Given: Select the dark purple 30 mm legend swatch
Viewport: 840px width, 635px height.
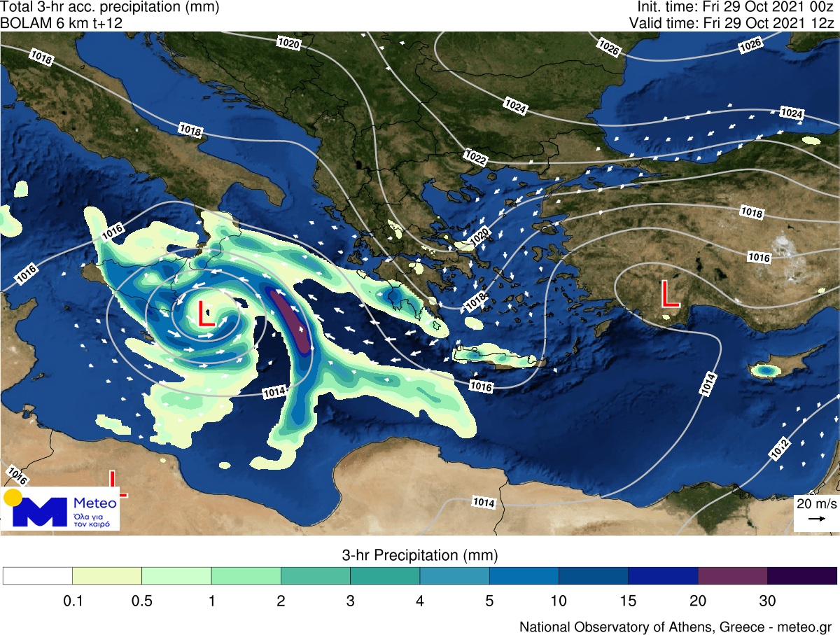Looking at the screenshot, I should point(801,575).
